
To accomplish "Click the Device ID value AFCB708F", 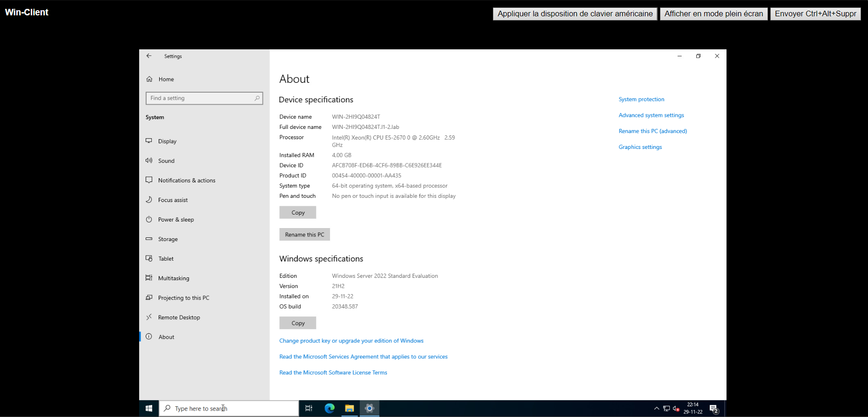I will pos(387,165).
